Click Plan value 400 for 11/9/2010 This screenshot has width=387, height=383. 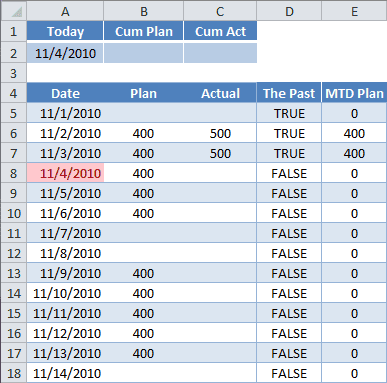coord(144,273)
